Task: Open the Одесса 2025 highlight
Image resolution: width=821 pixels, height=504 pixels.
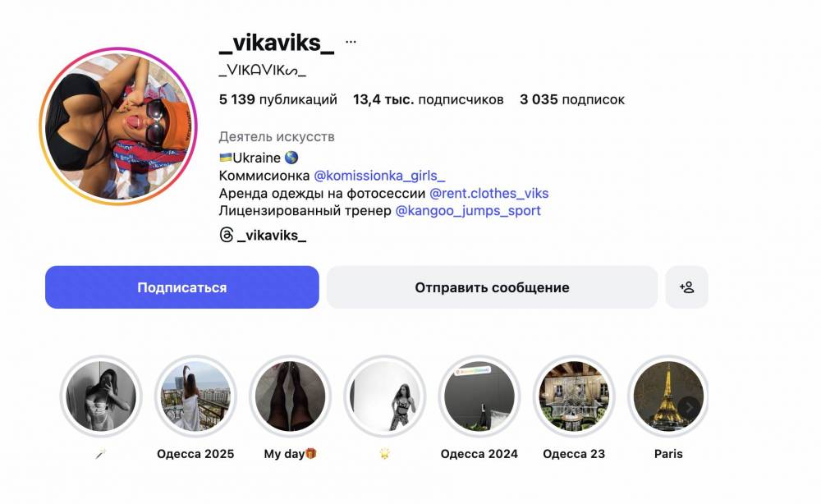Action: pyautogui.click(x=195, y=396)
